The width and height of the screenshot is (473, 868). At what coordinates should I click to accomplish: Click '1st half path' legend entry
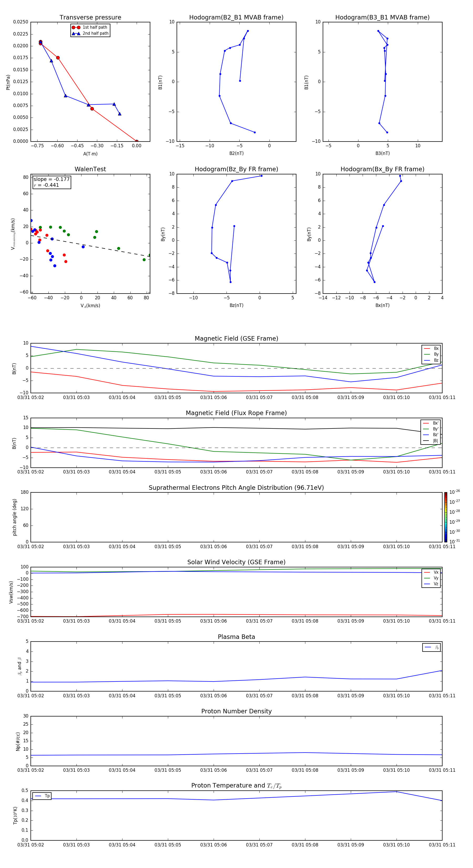[90, 27]
